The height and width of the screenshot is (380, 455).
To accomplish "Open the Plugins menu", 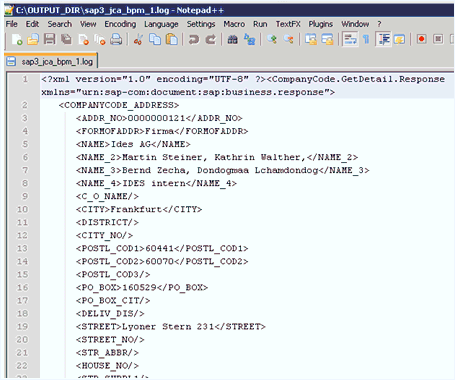I will pyautogui.click(x=321, y=24).
